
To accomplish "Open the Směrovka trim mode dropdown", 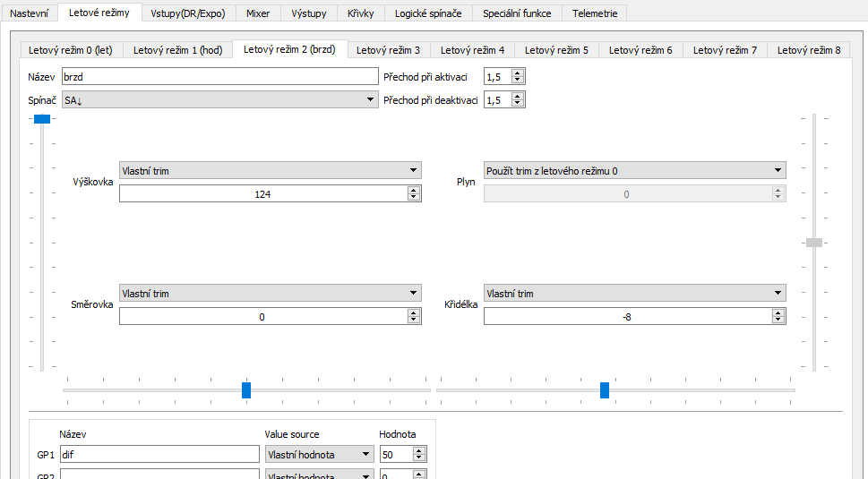I will pos(270,293).
